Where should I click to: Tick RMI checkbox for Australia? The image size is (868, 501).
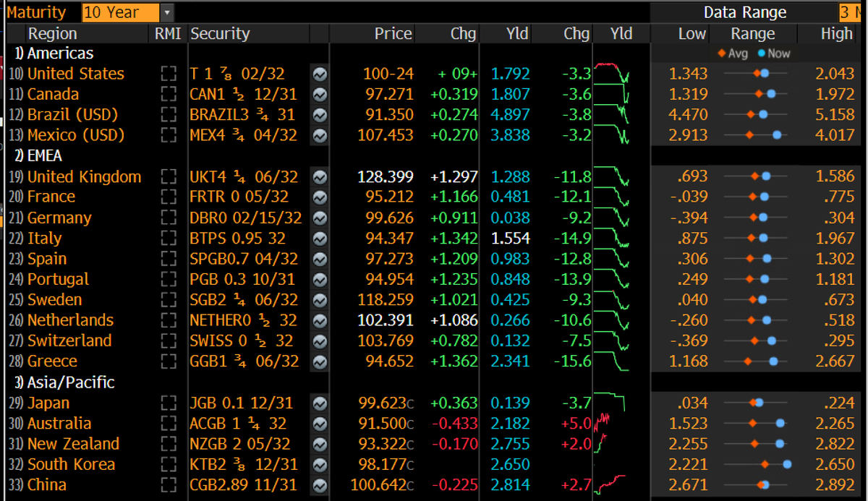pos(169,424)
